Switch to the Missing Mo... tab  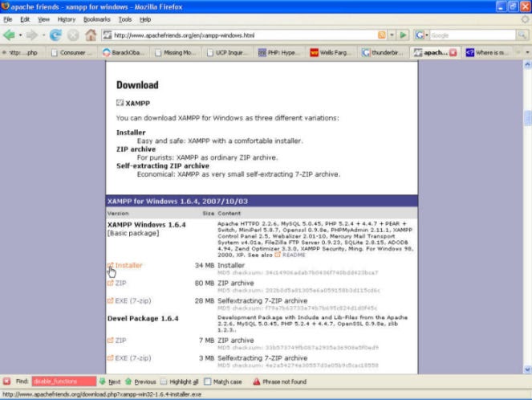coord(176,53)
